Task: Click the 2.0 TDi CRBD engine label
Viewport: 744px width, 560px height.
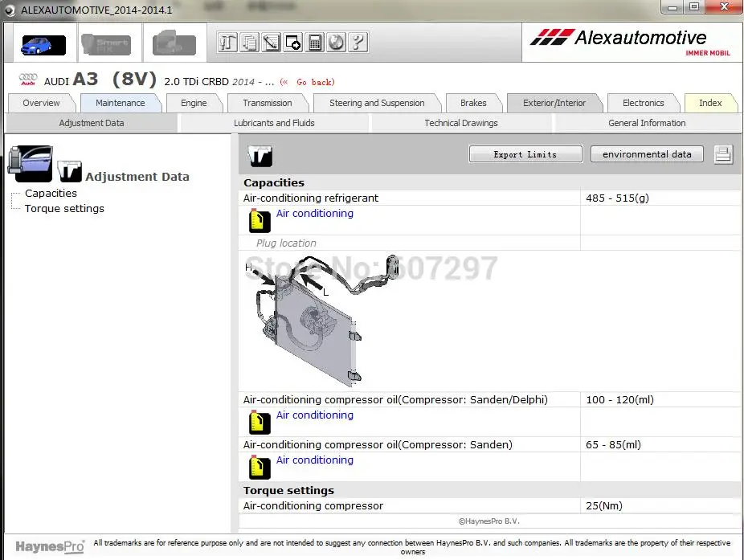Action: [x=196, y=82]
